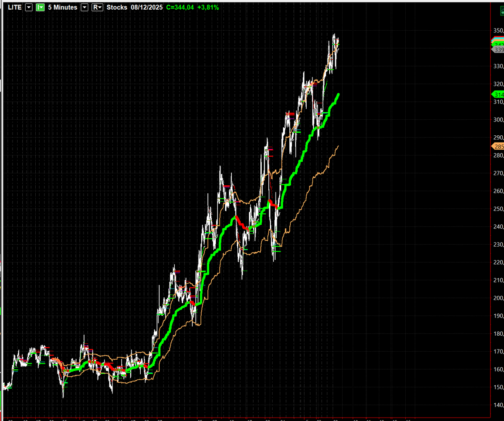Click the +3,81% change value
The image size is (504, 421).
[x=208, y=8]
